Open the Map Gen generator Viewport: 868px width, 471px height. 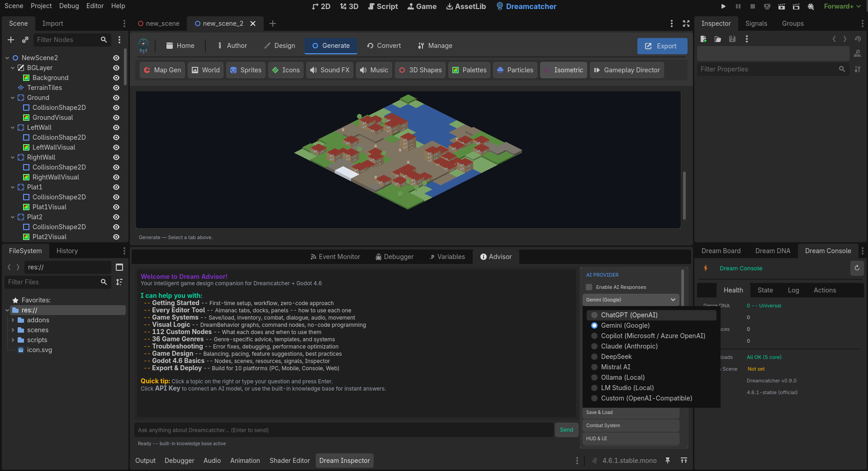(x=162, y=70)
